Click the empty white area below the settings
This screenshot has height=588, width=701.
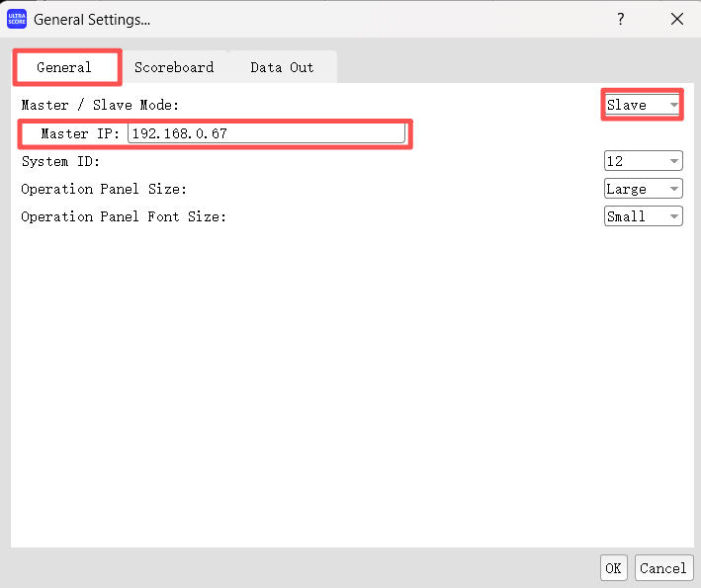pos(346,395)
